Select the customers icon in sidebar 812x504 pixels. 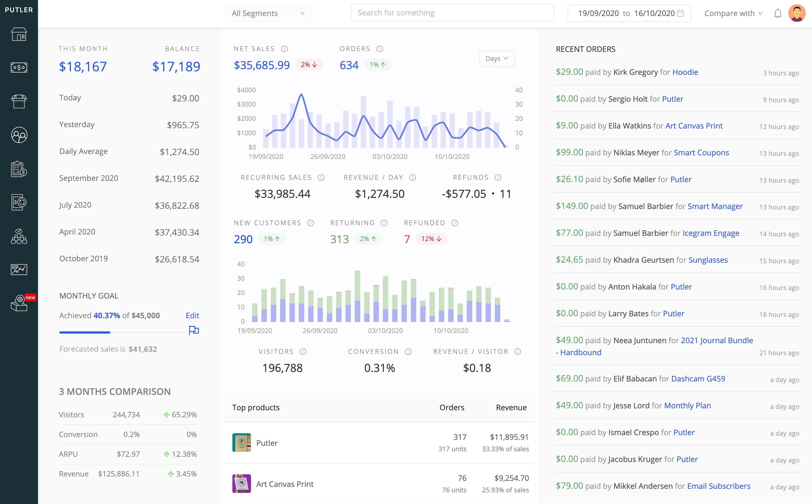[x=19, y=135]
